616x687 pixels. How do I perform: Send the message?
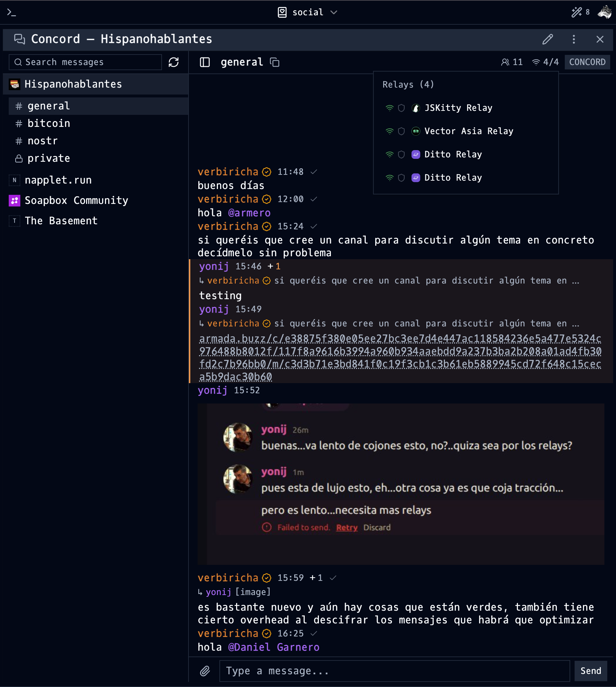coord(591,671)
